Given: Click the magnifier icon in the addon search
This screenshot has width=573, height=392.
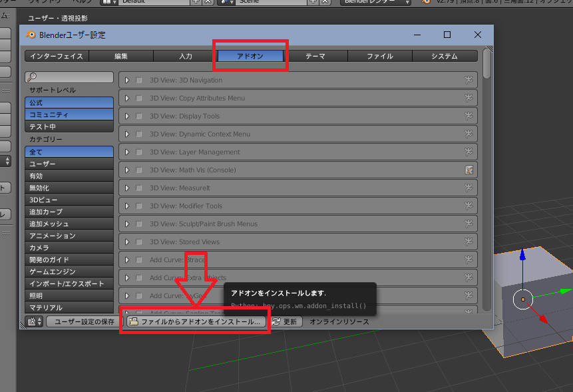Looking at the screenshot, I should [x=32, y=77].
